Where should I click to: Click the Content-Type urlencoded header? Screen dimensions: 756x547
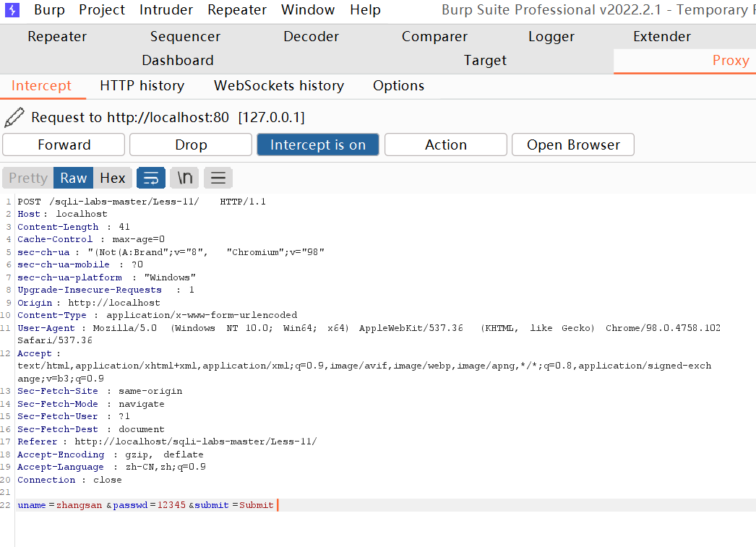point(157,315)
